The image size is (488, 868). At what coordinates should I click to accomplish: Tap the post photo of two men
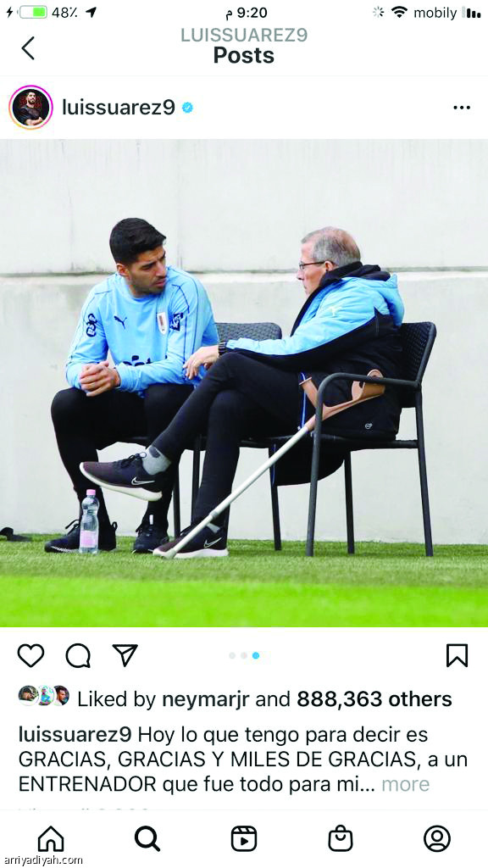(x=244, y=382)
